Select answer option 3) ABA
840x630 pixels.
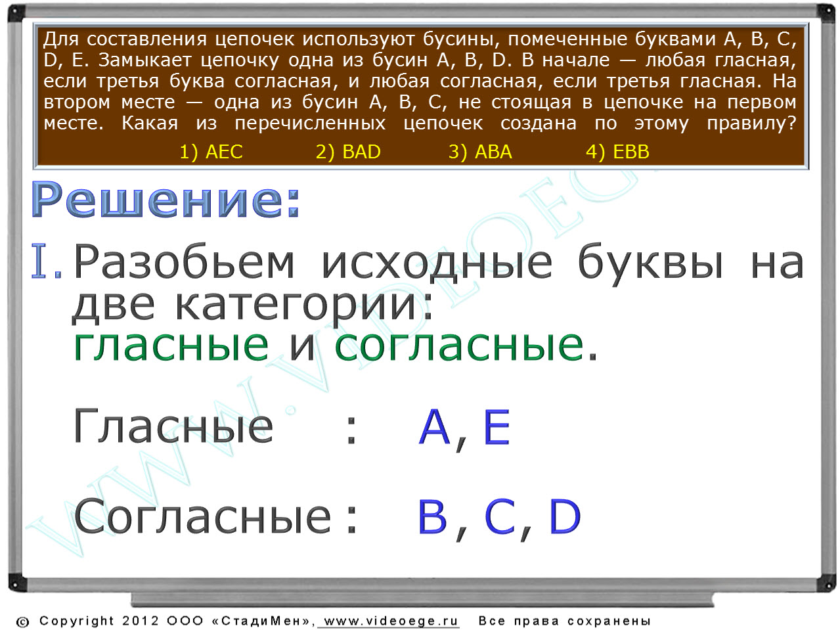[480, 152]
